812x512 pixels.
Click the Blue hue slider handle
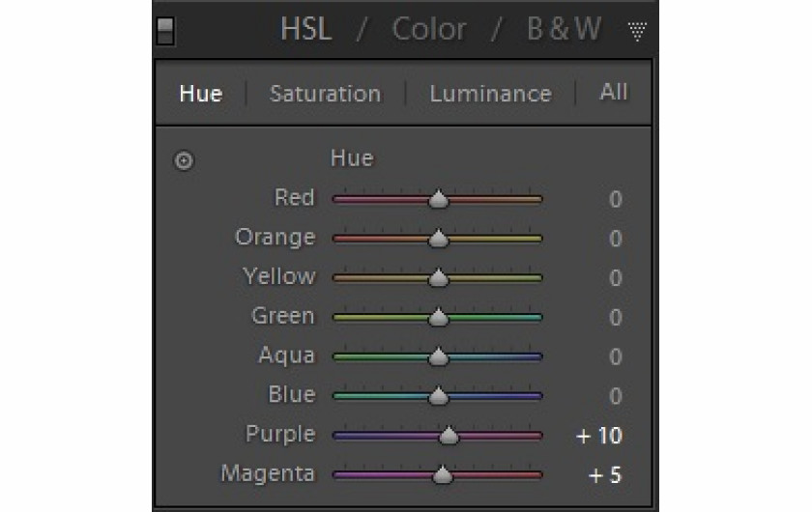tap(439, 396)
